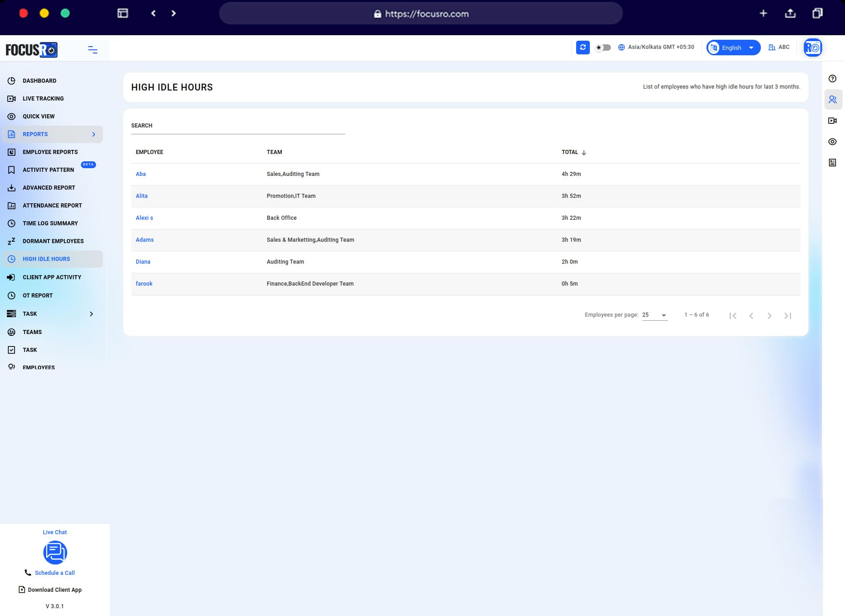Viewport: 845px width, 616px height.
Task: Open the report icon at bottom of right sidebar
Action: pyautogui.click(x=833, y=162)
